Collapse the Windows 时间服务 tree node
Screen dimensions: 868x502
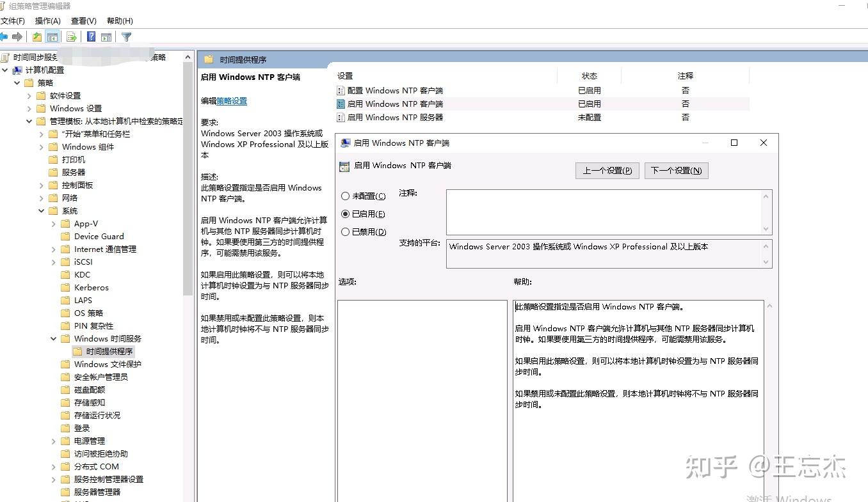(54, 339)
